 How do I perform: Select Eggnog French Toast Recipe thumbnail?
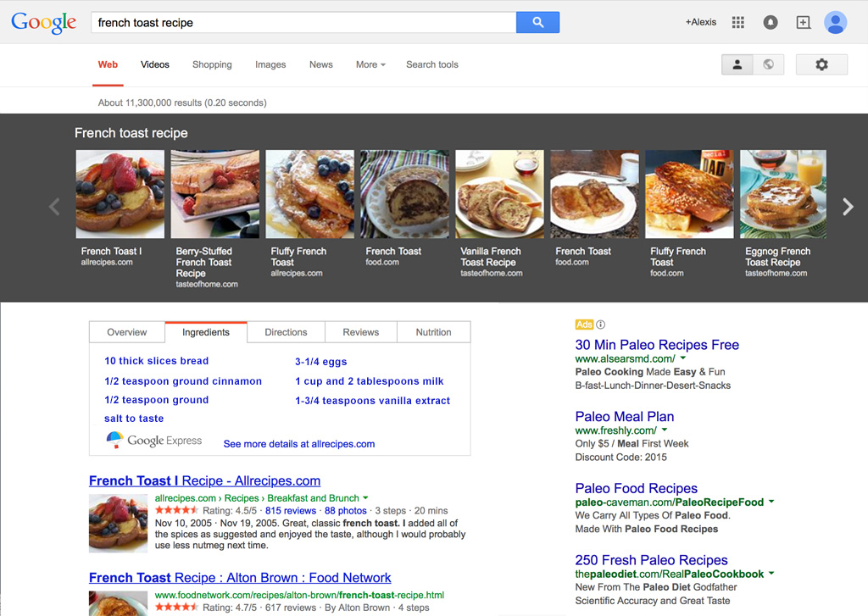782,195
